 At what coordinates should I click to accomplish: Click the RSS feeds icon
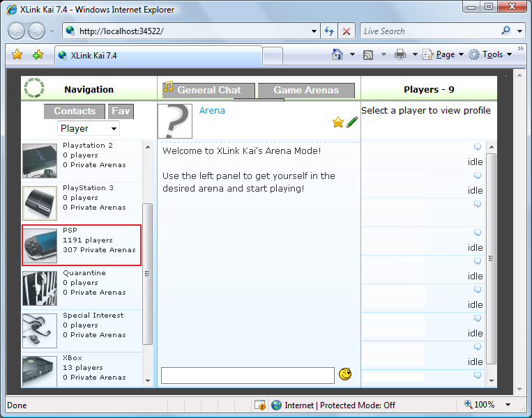pyautogui.click(x=368, y=54)
